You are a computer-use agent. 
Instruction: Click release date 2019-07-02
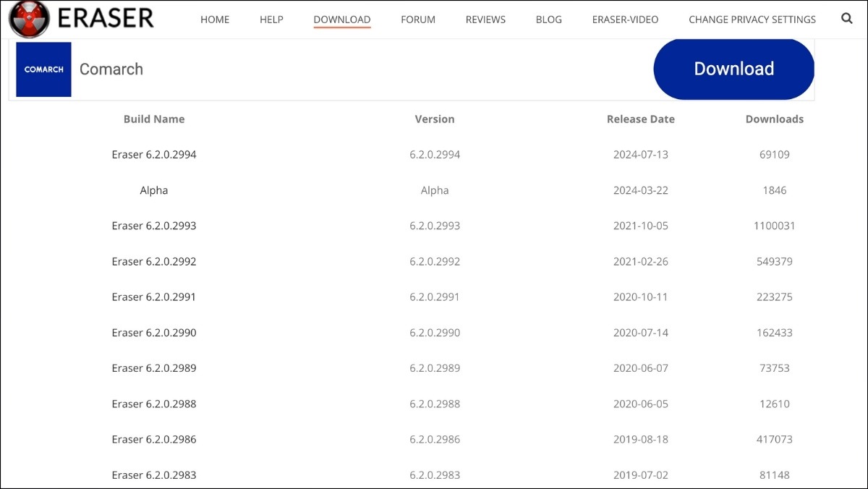[x=641, y=475]
